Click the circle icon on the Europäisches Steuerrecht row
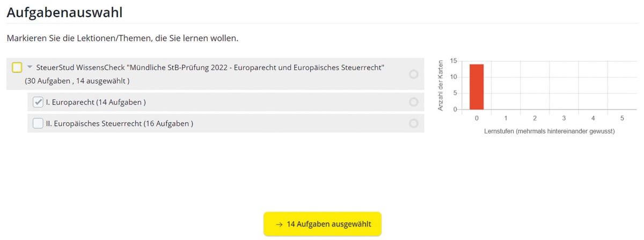This screenshot has height=240, width=644. (x=413, y=123)
